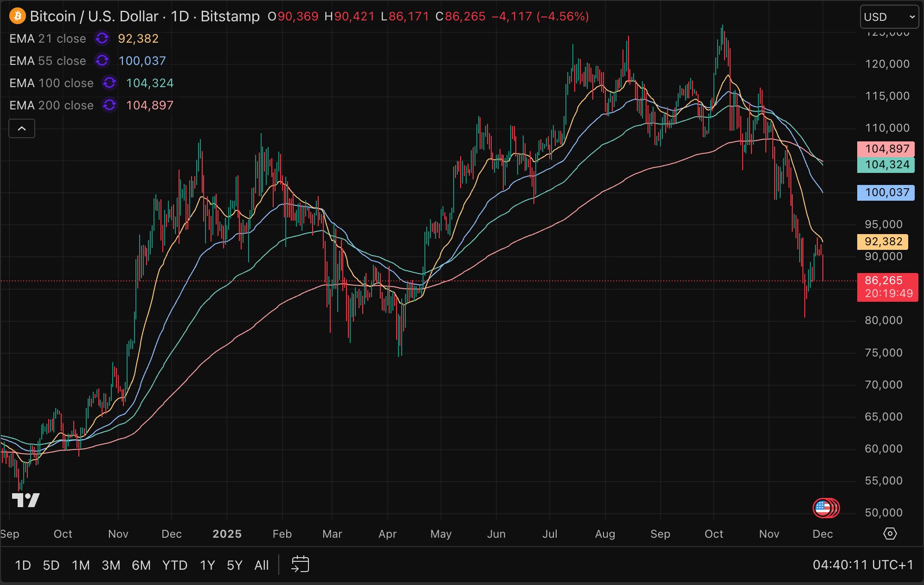The image size is (924, 585).
Task: Set the range to 6M
Action: pyautogui.click(x=141, y=565)
